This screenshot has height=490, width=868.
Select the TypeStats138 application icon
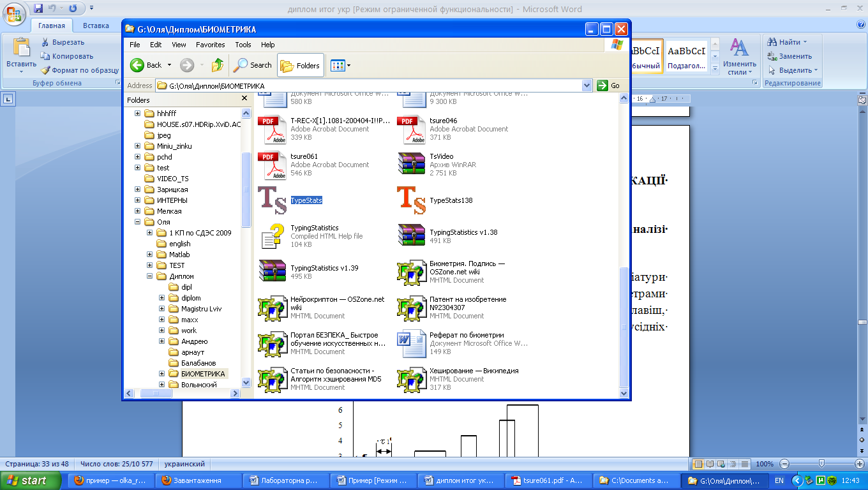coord(412,200)
